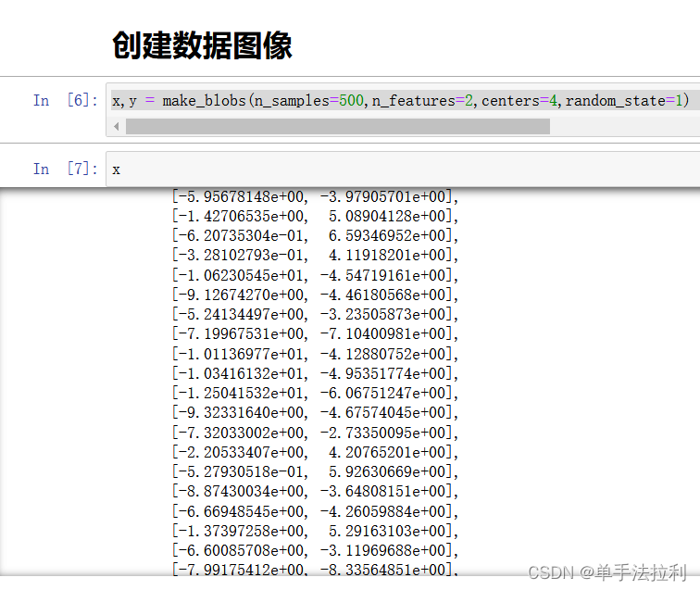Screen dimensions: 700x590
Task: Click the left arrow of the horizontal scrollbar
Action: [x=117, y=126]
